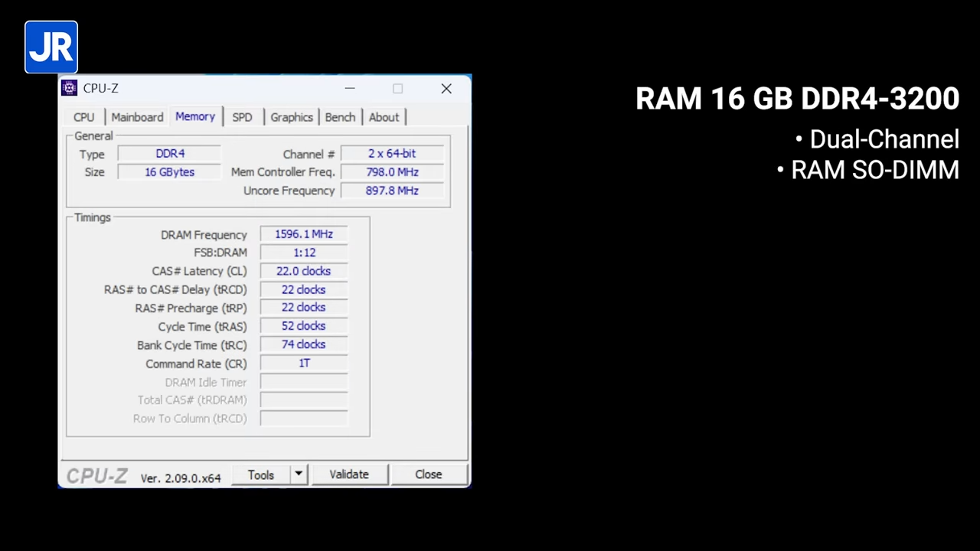Click the JR logo in the corner
Viewport: 980px width, 551px height.
pos(51,47)
